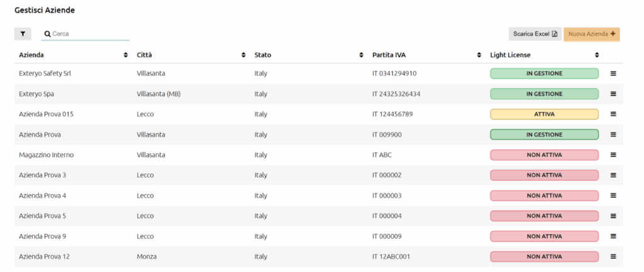The height and width of the screenshot is (272, 644).
Task: Sort by Light License column arrows
Action: click(x=597, y=55)
